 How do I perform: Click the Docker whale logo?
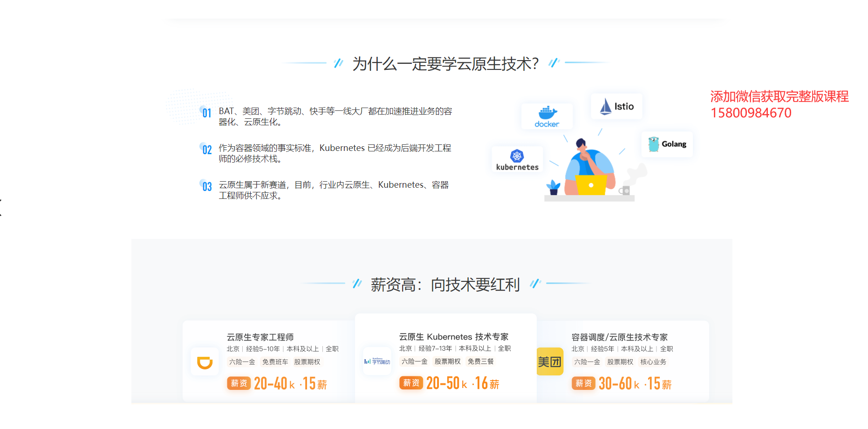(547, 112)
